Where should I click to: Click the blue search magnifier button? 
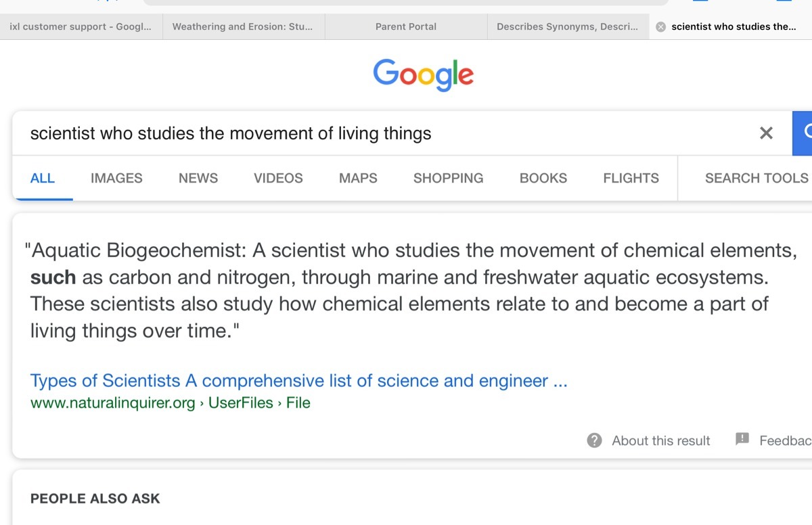coord(803,133)
